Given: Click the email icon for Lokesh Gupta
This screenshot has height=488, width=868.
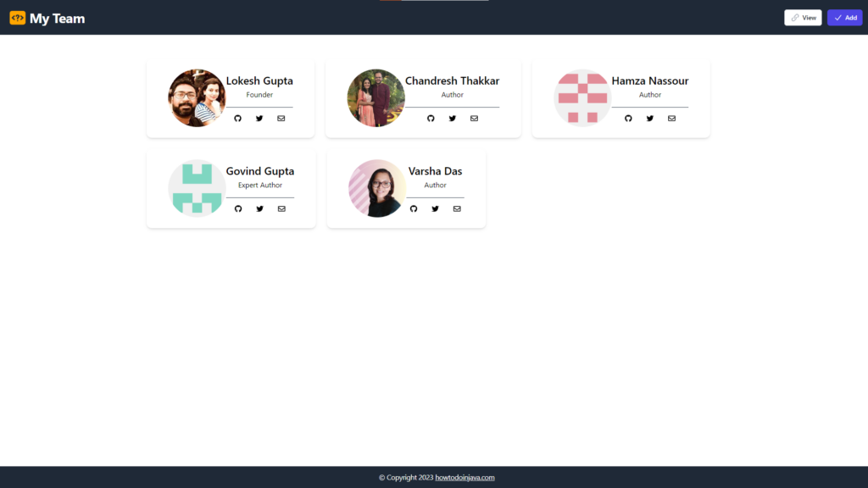Looking at the screenshot, I should point(281,119).
